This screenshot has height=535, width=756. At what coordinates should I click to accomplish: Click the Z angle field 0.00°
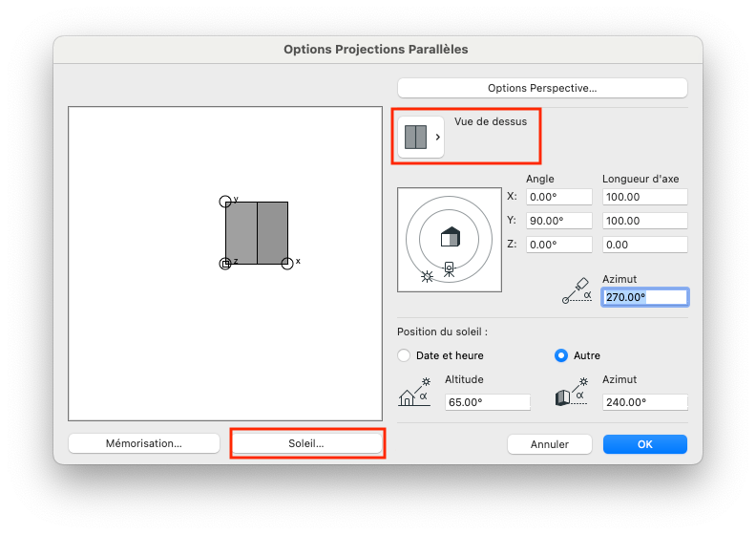[558, 245]
